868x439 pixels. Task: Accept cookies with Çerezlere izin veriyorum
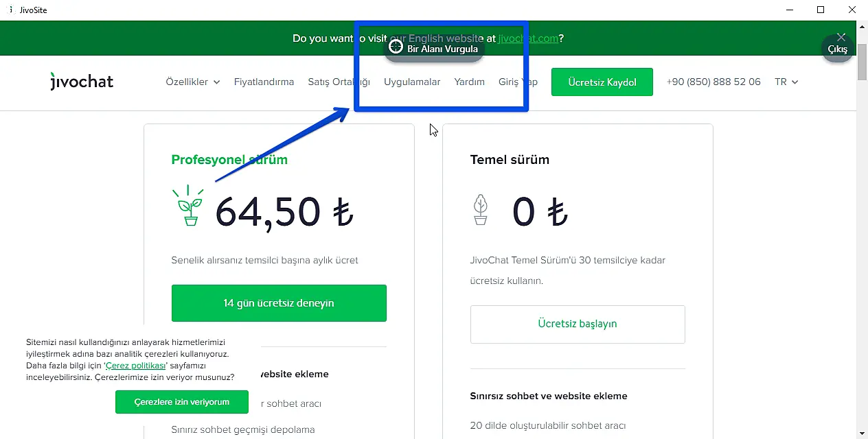[182, 402]
